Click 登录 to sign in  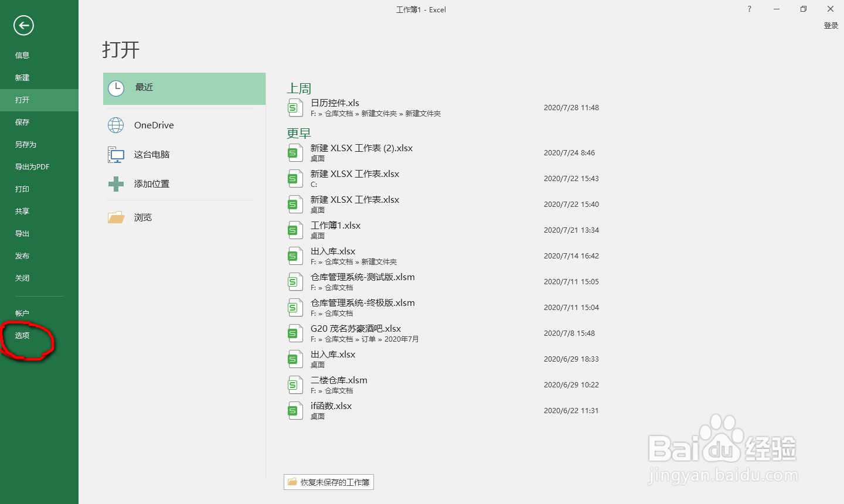coord(831,26)
